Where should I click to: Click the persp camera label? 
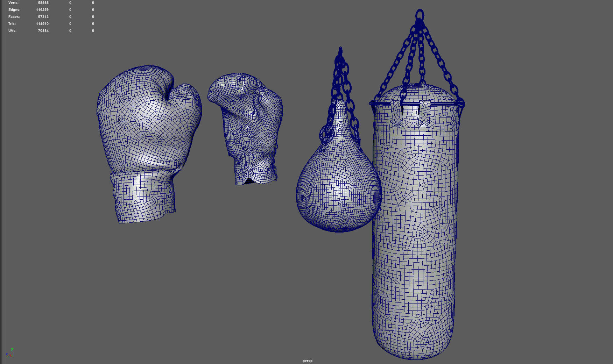point(308,361)
